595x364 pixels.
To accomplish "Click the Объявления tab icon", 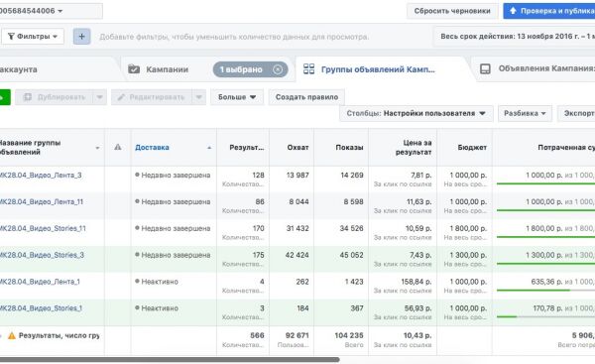I will point(485,68).
